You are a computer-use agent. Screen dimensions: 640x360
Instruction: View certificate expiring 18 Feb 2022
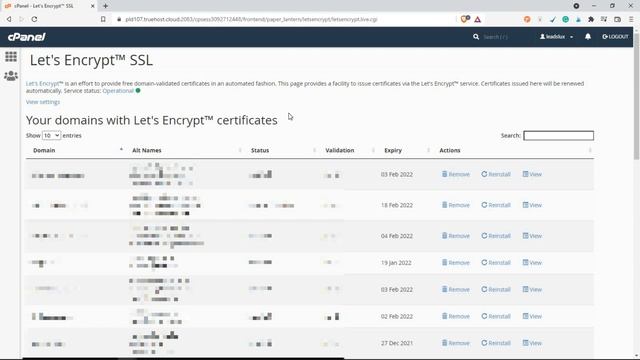pos(532,205)
